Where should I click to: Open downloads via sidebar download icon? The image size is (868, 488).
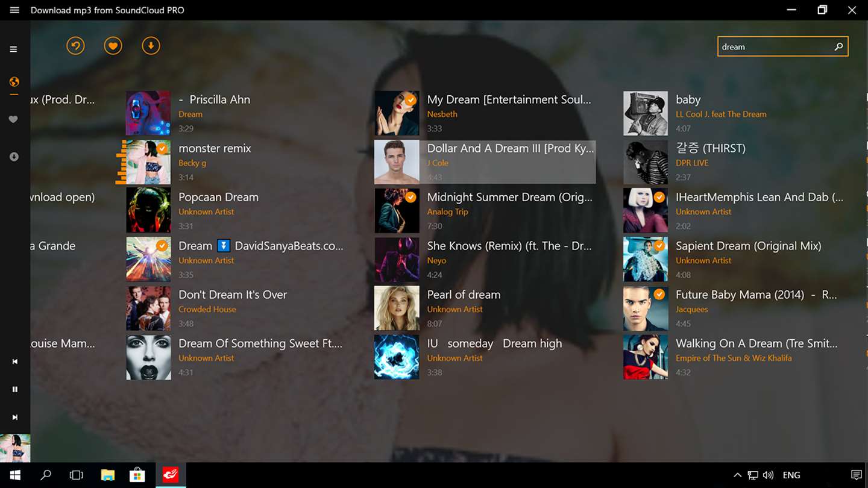pyautogui.click(x=14, y=157)
